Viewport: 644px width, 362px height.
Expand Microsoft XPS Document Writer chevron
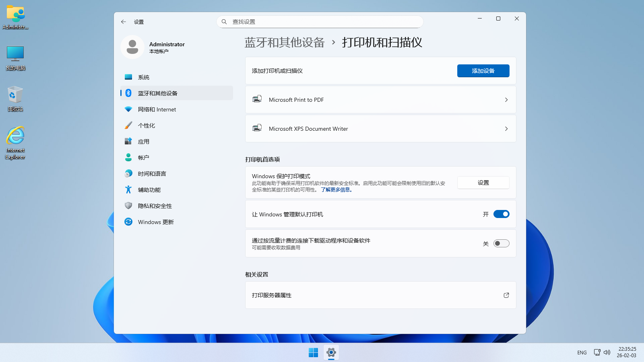tap(506, 129)
